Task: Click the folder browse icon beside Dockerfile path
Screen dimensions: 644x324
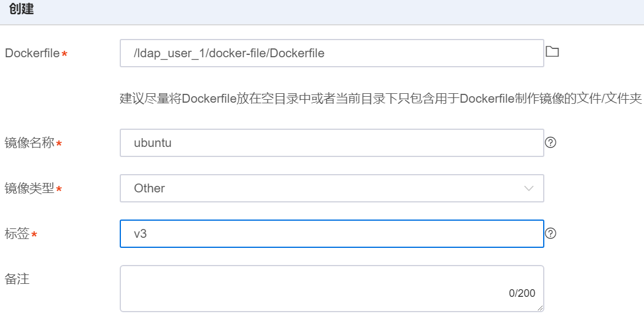Action: tap(552, 52)
